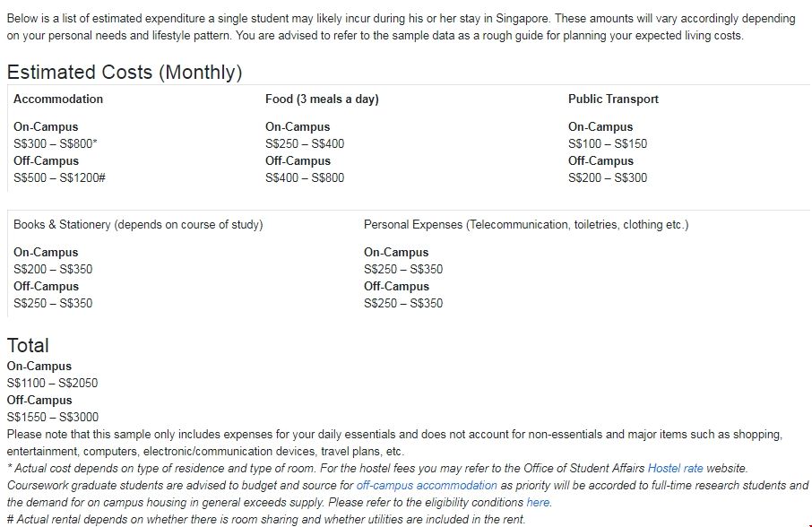Click the on-campus total S$1100 – S$2050
812x527 pixels.
(52, 383)
